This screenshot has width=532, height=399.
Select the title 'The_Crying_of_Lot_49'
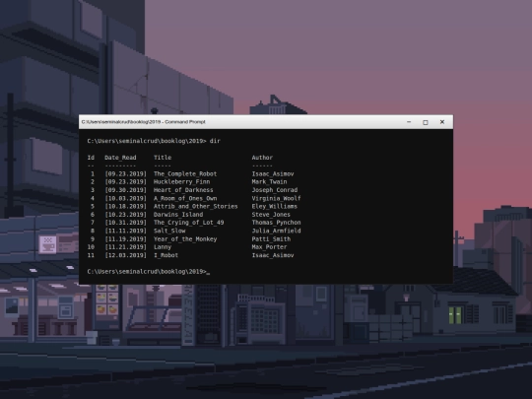188,223
